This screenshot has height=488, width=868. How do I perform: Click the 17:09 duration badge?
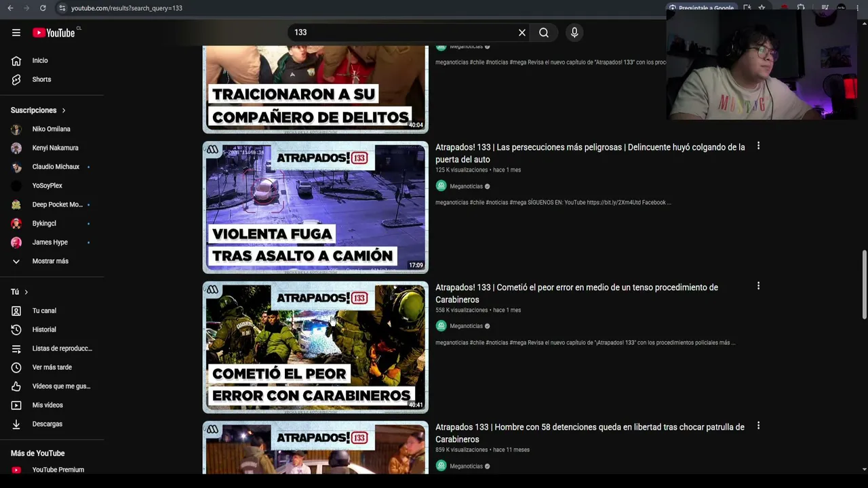[416, 265]
